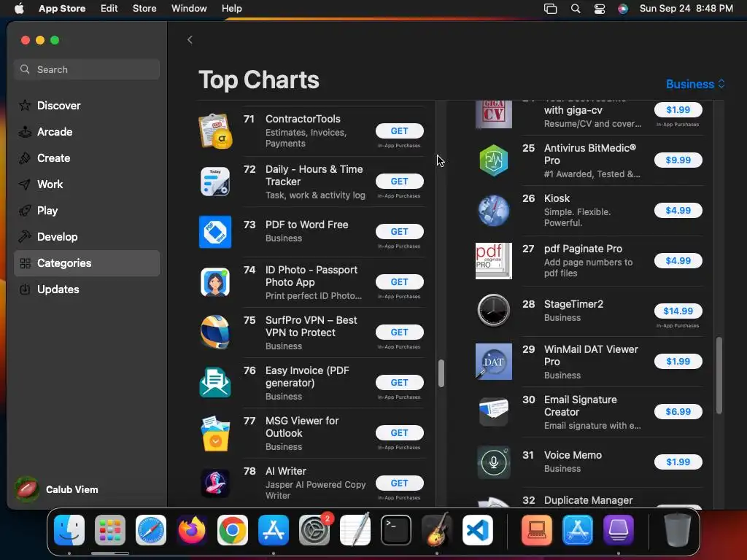The image size is (747, 560).
Task: Buy Kiosk for $4.99
Action: pyautogui.click(x=678, y=211)
